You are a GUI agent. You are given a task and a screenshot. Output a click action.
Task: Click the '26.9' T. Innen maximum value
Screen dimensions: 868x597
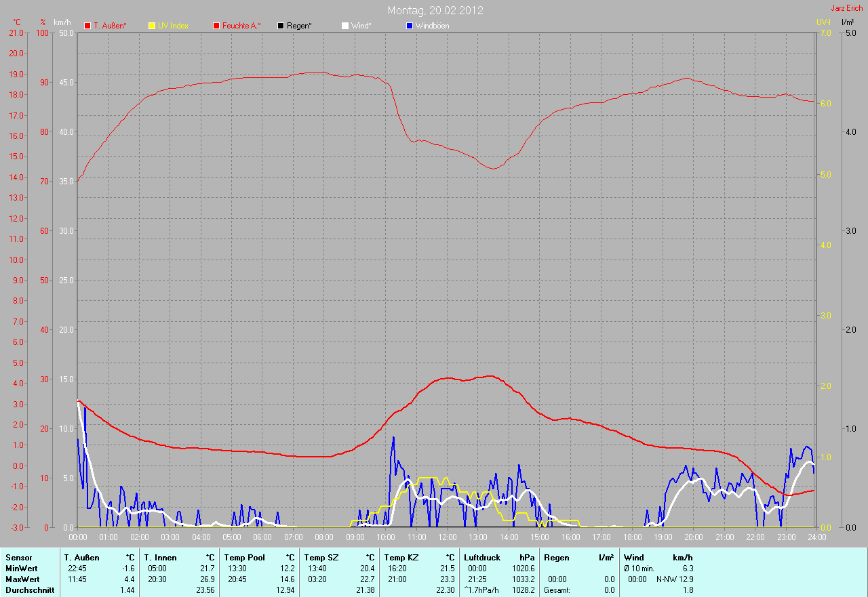point(207,579)
